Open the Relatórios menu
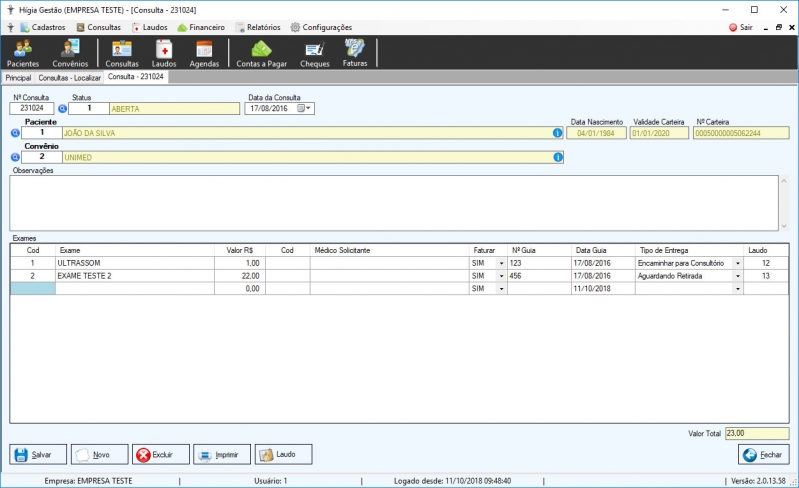799x488 pixels. [258, 28]
